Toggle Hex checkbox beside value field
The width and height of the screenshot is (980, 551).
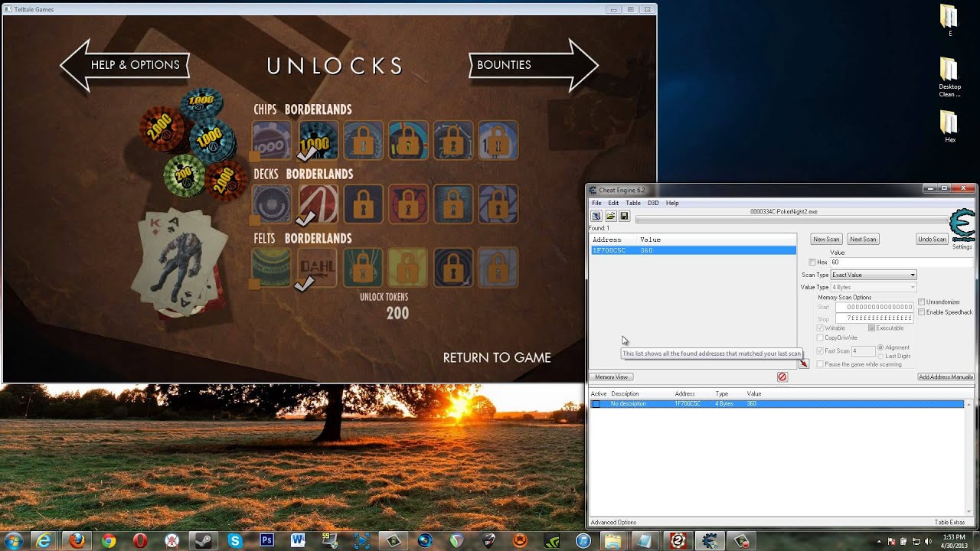(x=812, y=262)
